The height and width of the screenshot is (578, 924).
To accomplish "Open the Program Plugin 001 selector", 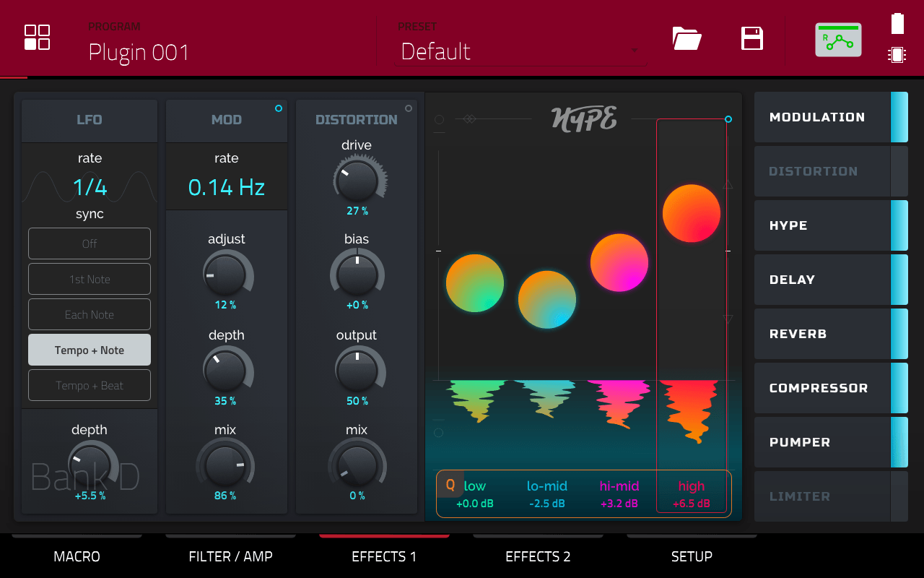I will pos(139,52).
